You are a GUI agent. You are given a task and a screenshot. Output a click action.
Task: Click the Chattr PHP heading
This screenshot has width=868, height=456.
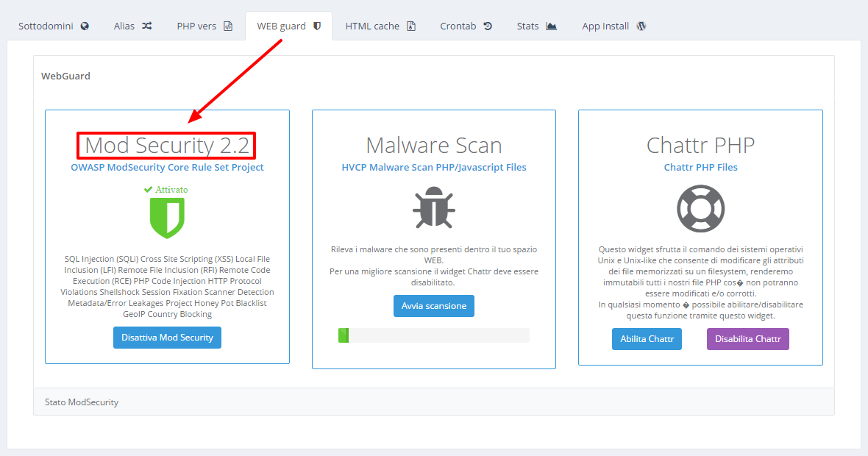point(701,146)
